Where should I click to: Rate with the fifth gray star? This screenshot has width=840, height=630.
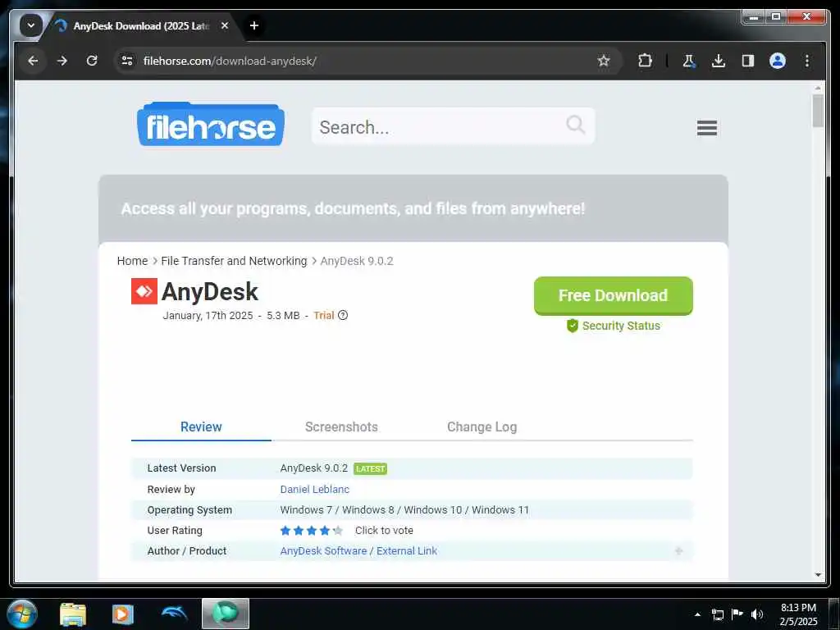coord(337,531)
